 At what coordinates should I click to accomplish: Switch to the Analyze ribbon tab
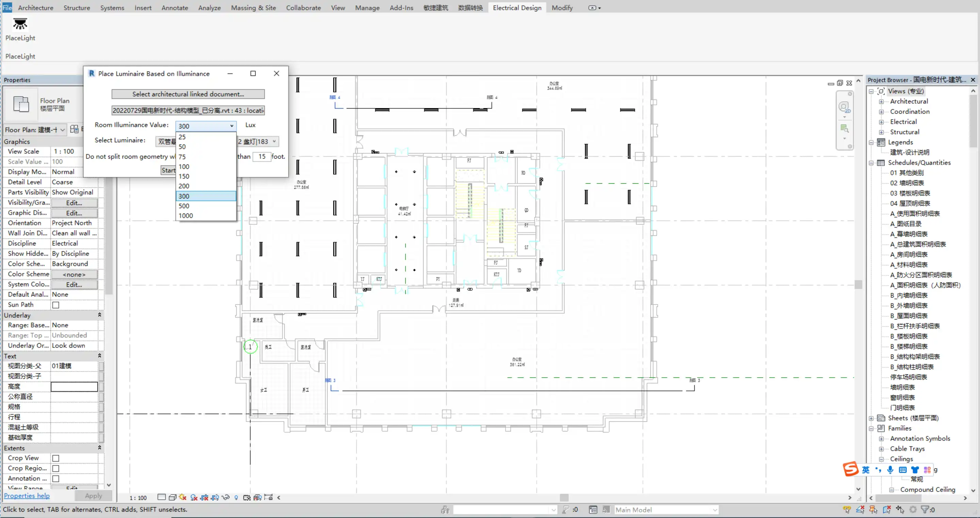tap(209, 7)
